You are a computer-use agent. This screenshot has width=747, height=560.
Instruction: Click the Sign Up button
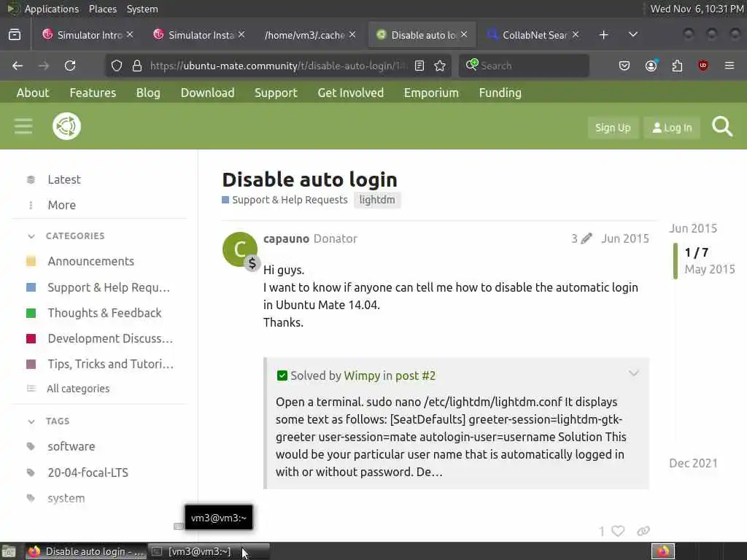pos(613,128)
